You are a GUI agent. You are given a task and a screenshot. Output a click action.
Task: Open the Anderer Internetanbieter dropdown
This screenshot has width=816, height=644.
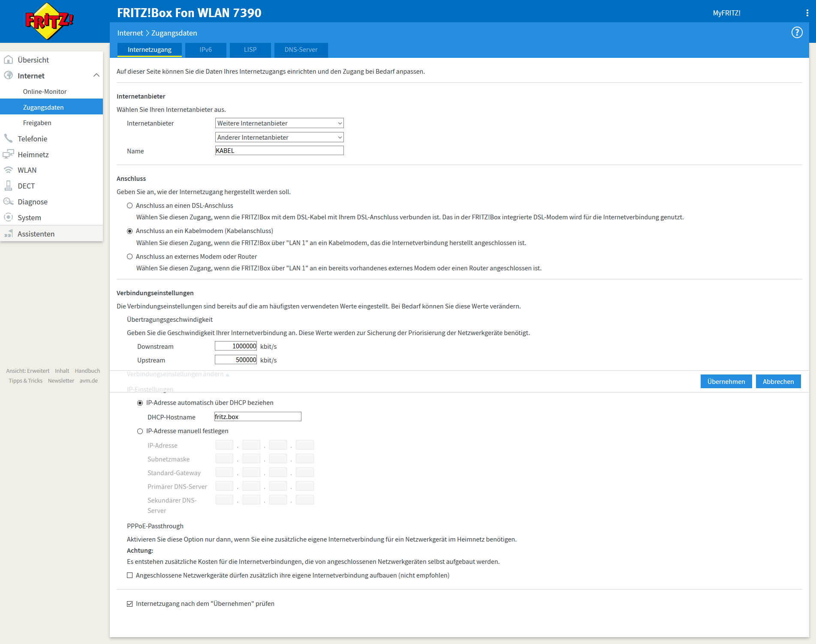click(279, 138)
